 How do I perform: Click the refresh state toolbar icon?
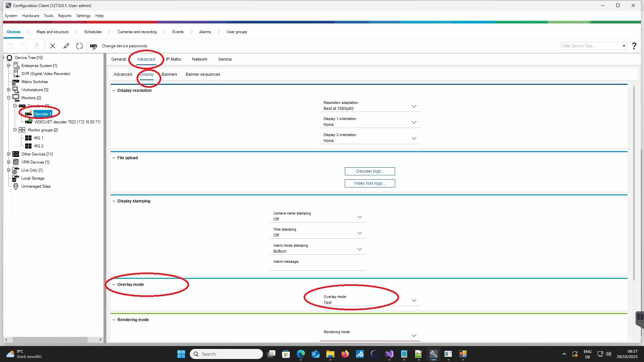pos(79,46)
